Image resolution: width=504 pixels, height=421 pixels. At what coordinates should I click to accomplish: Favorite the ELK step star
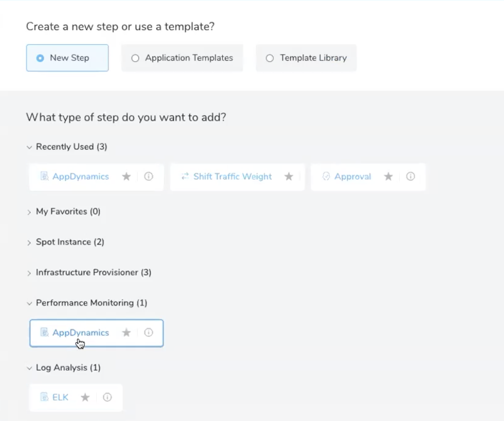click(85, 397)
